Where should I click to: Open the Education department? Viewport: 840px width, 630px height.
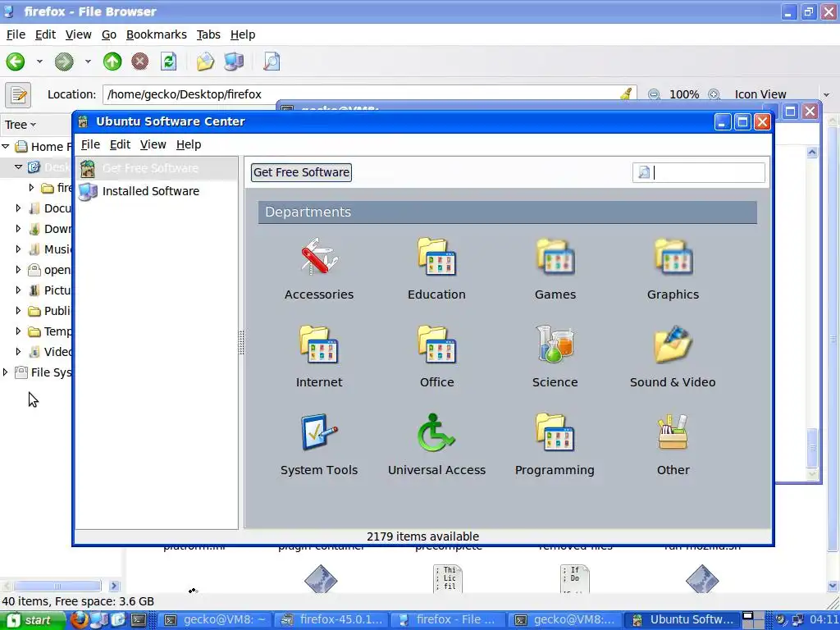pos(436,269)
